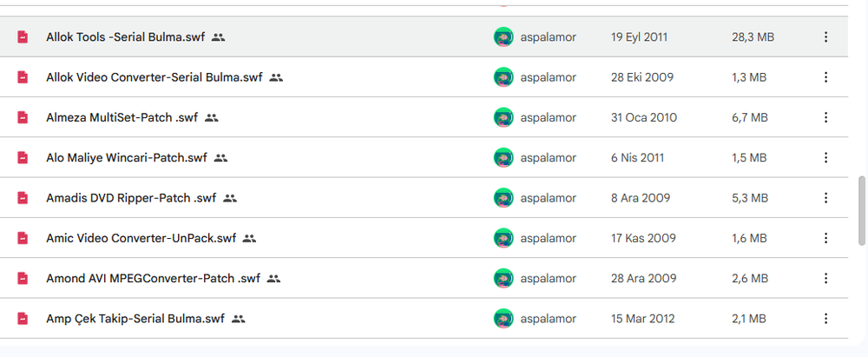Click the file icon beside Amadis DVD Ripper-Patch .swf
868x357 pixels.
coord(23,198)
